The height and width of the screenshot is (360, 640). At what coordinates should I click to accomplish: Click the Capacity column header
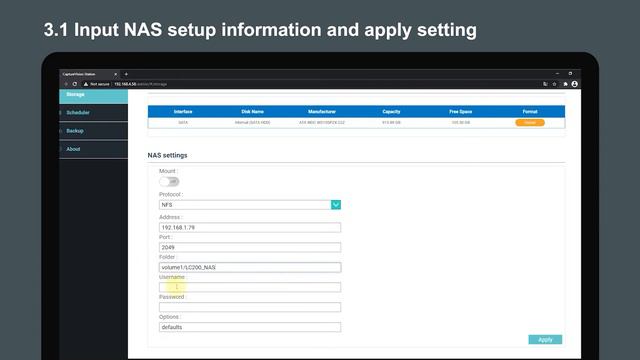(x=391, y=112)
